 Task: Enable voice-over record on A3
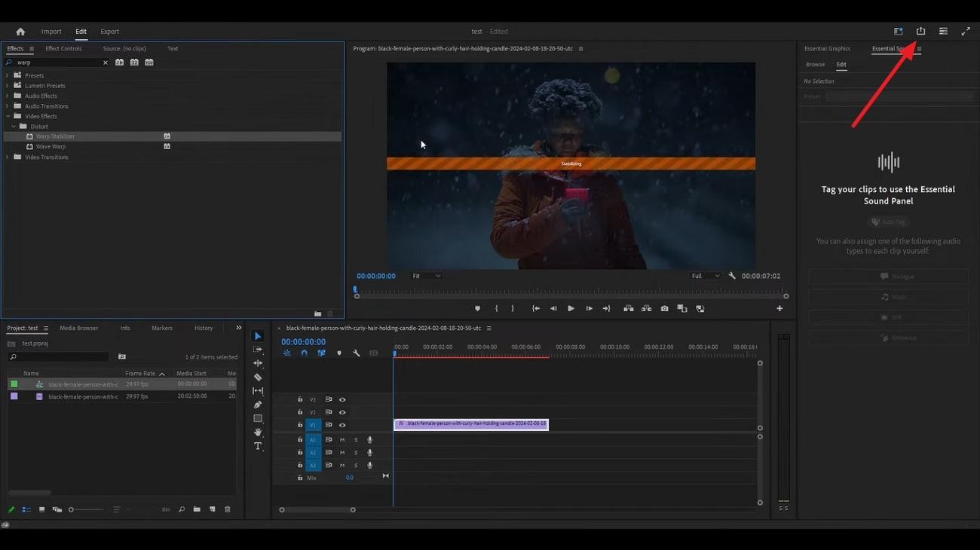point(369,466)
